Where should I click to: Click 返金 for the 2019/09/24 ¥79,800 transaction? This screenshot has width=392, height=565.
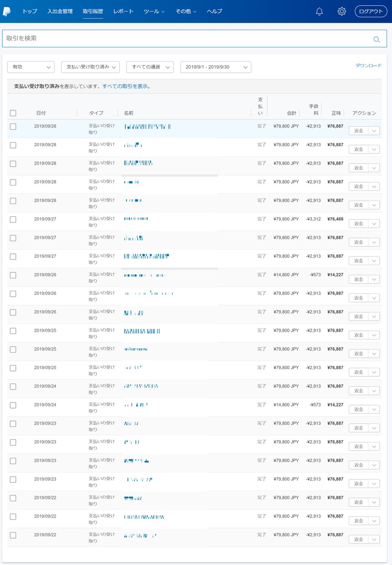(358, 391)
